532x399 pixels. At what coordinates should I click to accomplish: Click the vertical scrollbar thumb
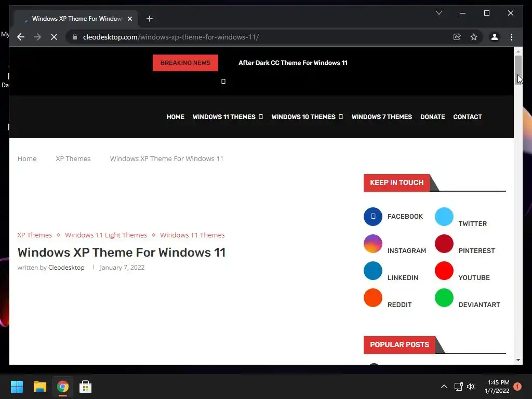tap(518, 69)
